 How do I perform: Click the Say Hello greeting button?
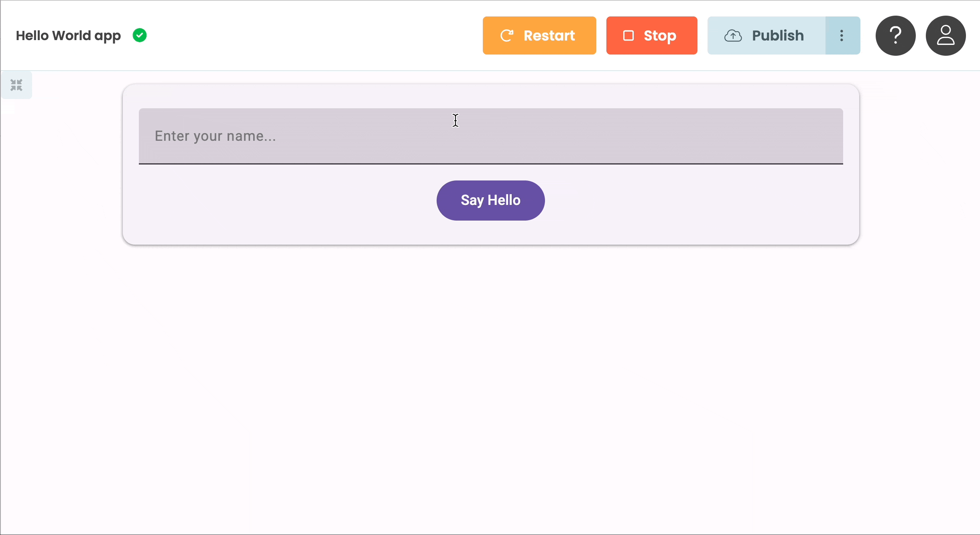tap(490, 200)
